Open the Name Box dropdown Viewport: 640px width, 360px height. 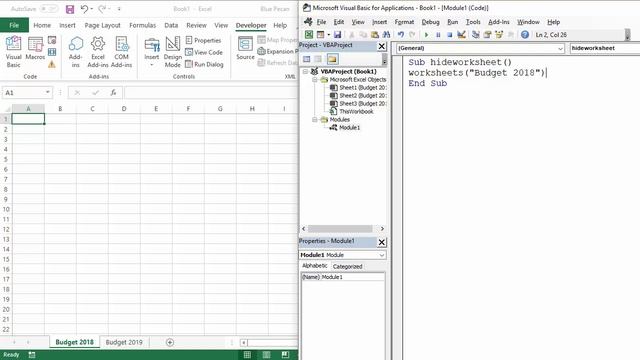[48, 93]
